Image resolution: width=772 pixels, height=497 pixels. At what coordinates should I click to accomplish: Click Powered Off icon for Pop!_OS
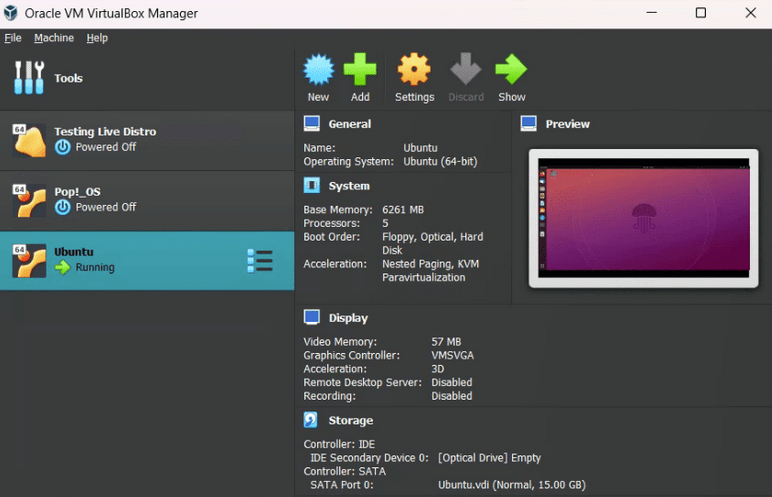(x=63, y=207)
